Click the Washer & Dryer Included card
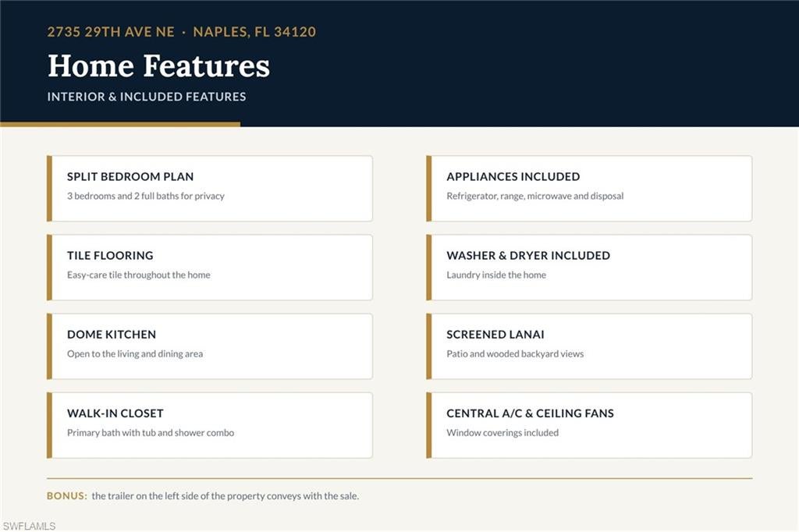 [x=589, y=268]
